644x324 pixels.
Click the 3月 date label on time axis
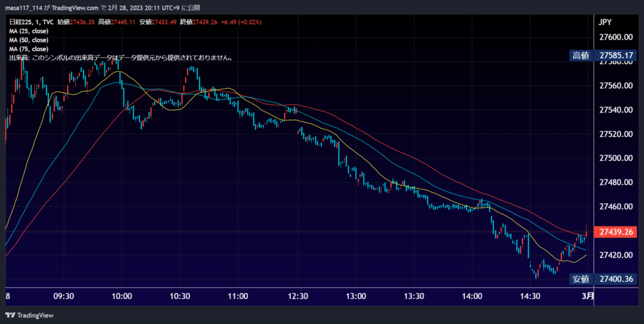588,296
